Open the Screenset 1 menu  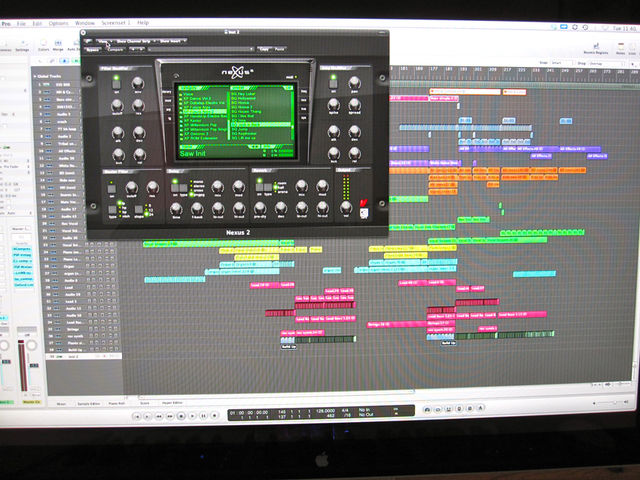coord(116,22)
